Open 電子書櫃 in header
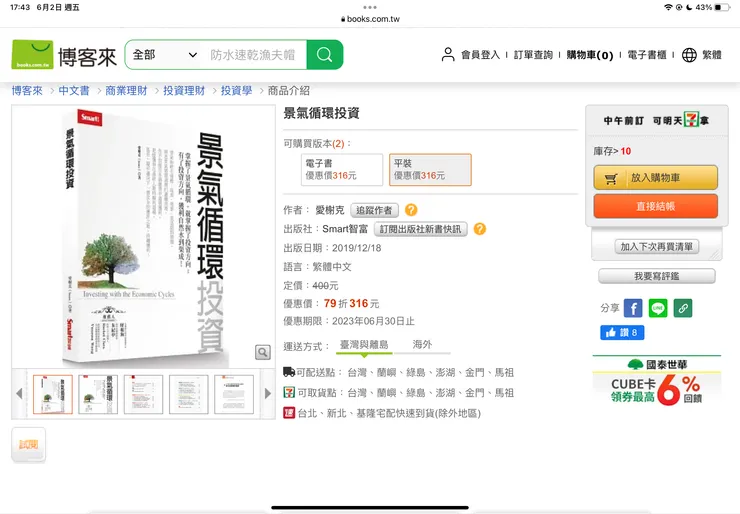 coord(647,55)
